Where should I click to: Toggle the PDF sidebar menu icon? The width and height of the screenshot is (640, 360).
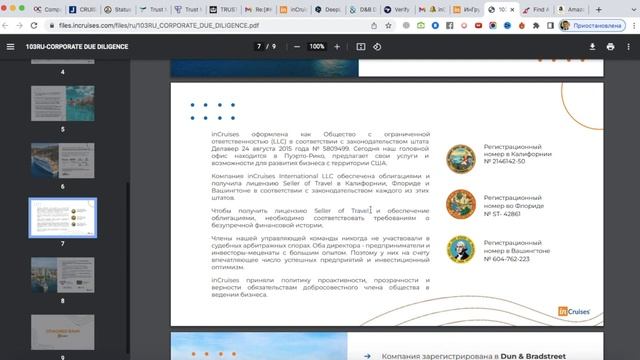click(x=10, y=47)
